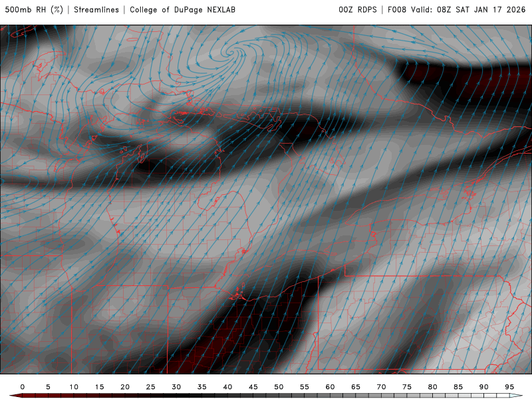Click the colorbar label "45"
Screen dimensions: 532x399
[x=253, y=387]
